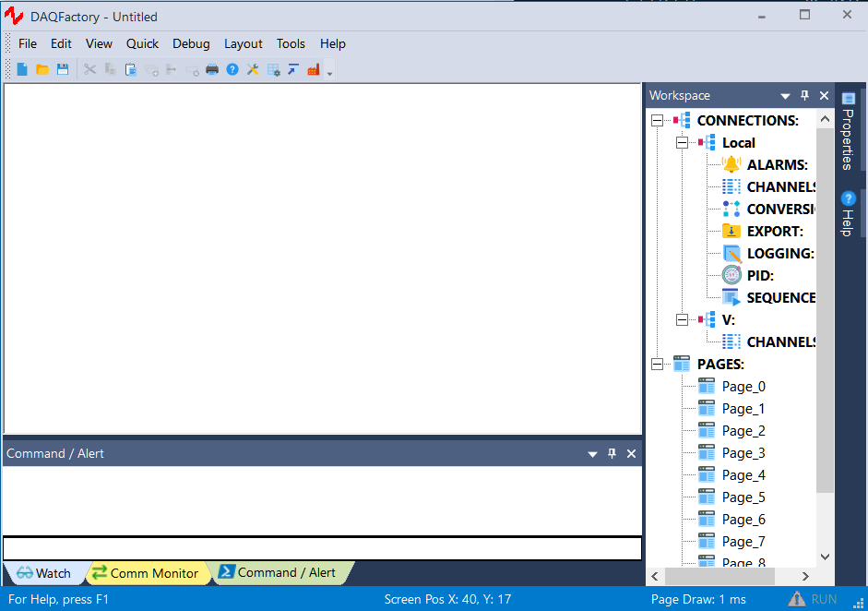The image size is (868, 611).
Task: Click the Print icon in the toolbar
Action: point(212,68)
